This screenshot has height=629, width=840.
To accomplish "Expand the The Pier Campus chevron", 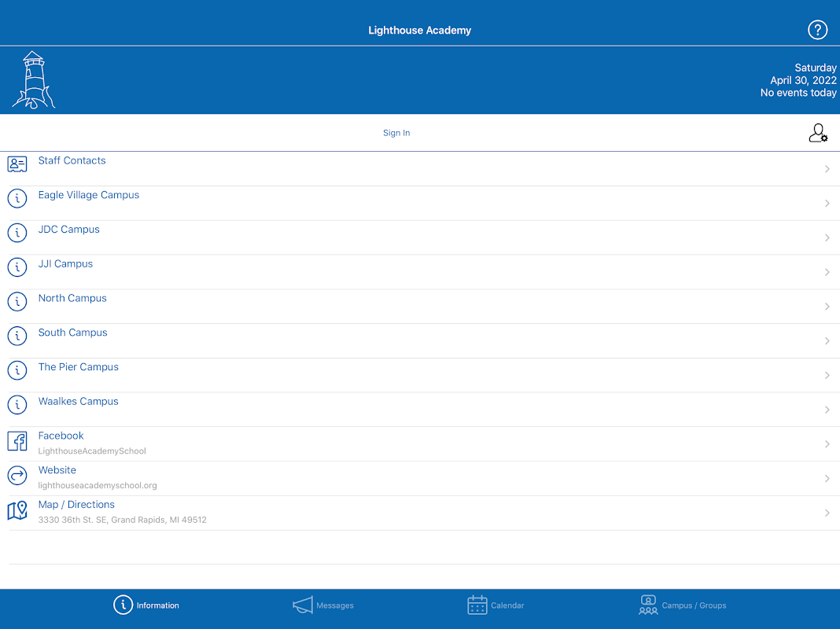I will click(x=827, y=375).
